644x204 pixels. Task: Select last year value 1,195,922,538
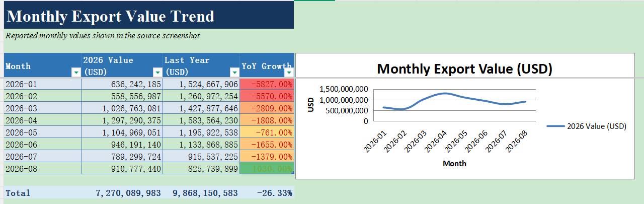point(201,132)
